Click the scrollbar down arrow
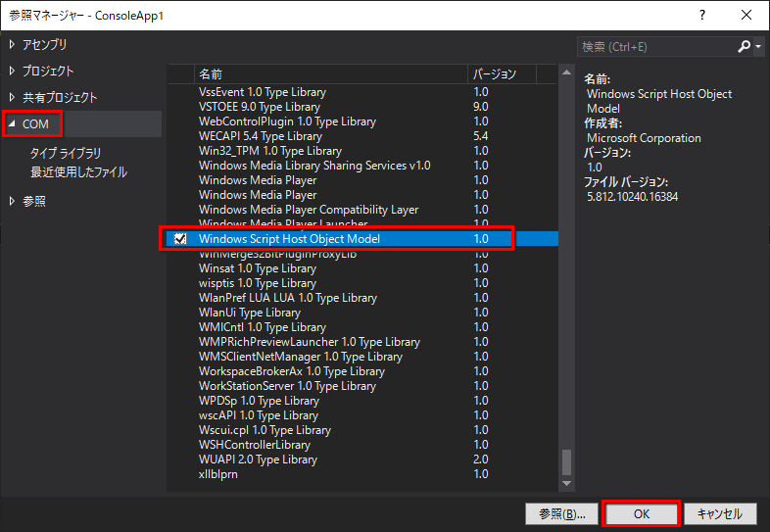770x532 pixels. point(566,483)
